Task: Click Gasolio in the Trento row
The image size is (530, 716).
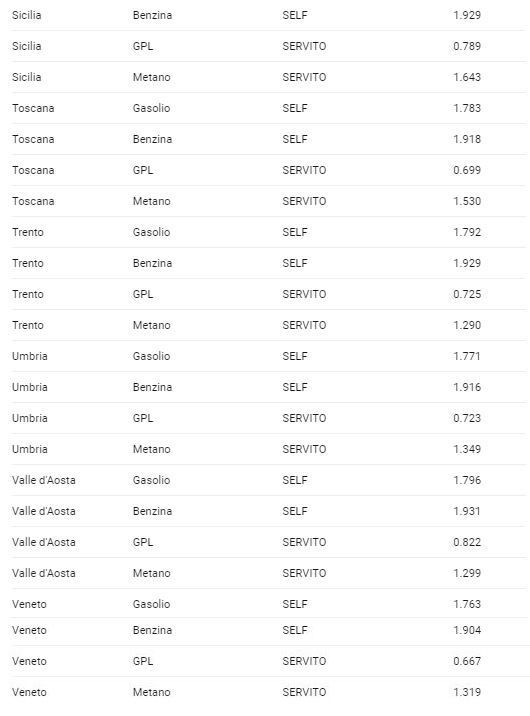Action: click(x=151, y=232)
